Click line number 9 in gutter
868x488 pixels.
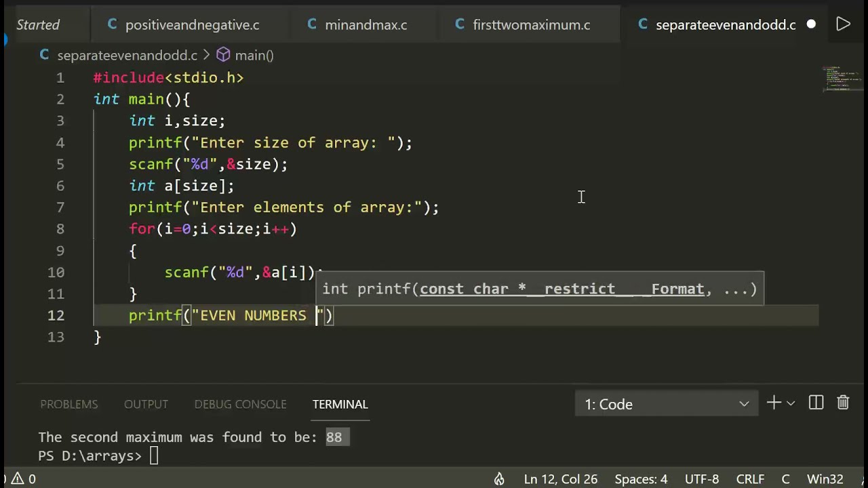(x=60, y=251)
